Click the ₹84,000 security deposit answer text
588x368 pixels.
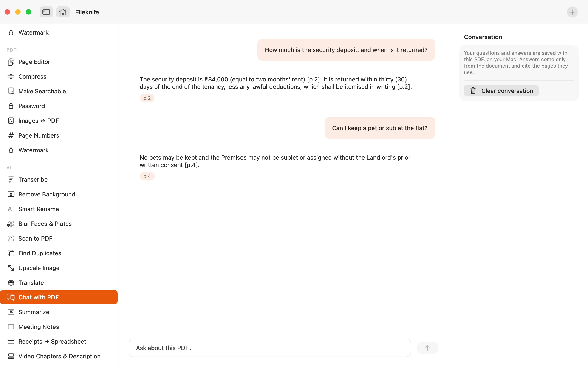pos(276,83)
